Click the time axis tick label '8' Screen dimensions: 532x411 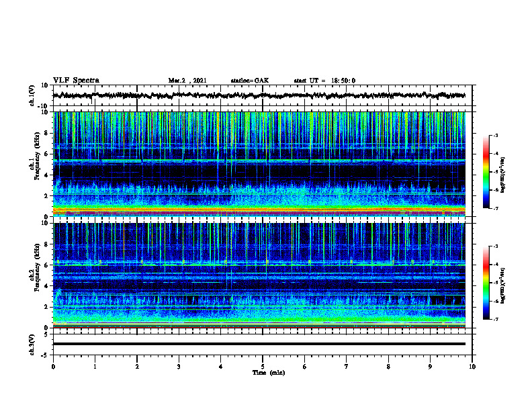coord(388,367)
